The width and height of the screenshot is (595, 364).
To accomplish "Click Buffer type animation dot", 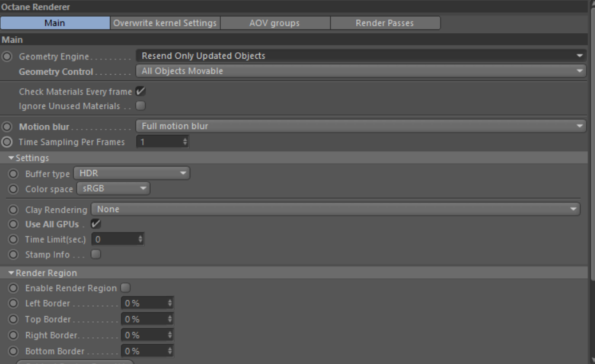I will 13,174.
